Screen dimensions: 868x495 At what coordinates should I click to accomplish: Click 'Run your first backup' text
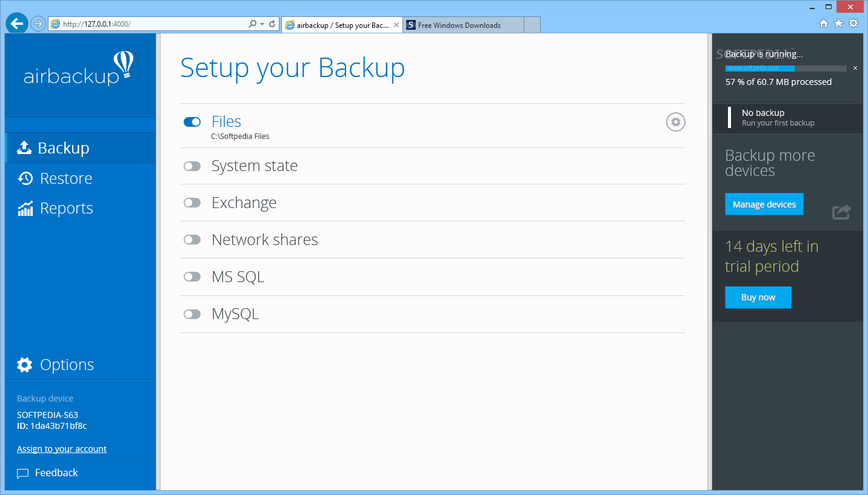point(778,123)
